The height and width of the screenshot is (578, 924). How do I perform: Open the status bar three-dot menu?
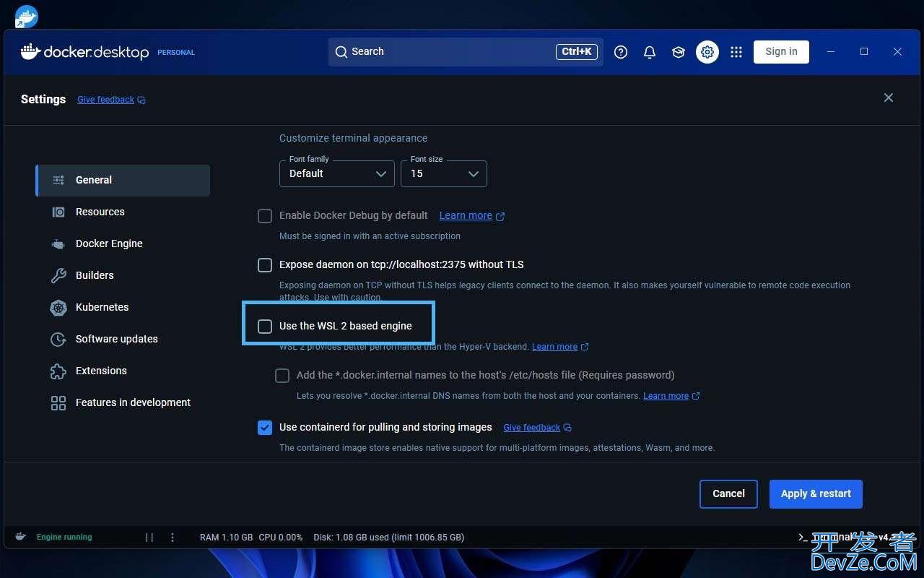click(x=173, y=538)
